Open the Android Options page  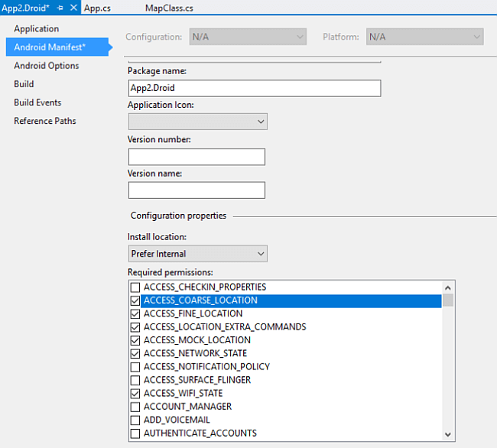[x=46, y=66]
